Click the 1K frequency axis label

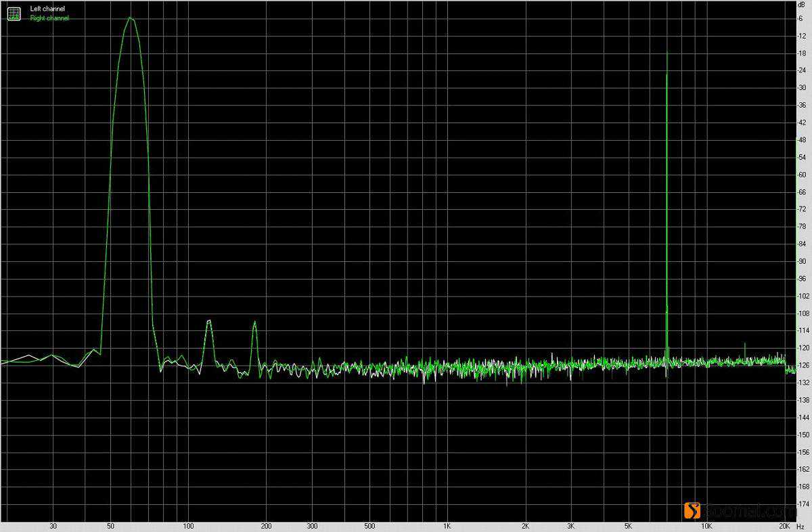coord(447,526)
